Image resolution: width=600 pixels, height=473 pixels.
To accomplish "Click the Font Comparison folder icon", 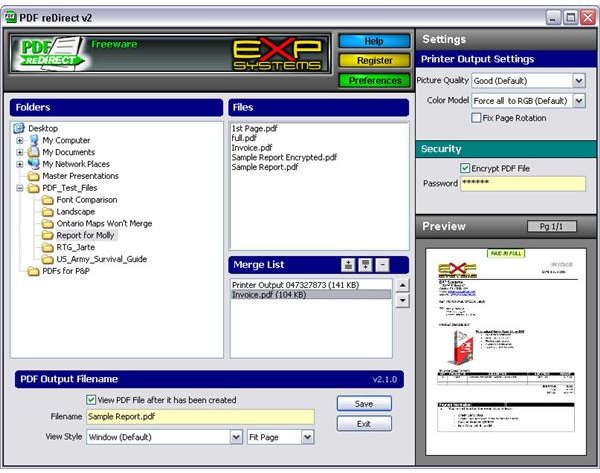I will 48,200.
